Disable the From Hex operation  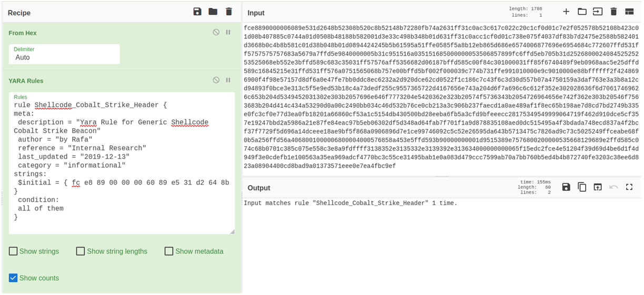(x=216, y=33)
